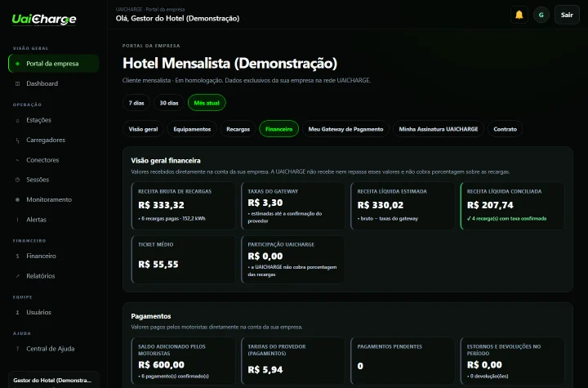Click the Pagamentos Pendentes card

[403, 361]
